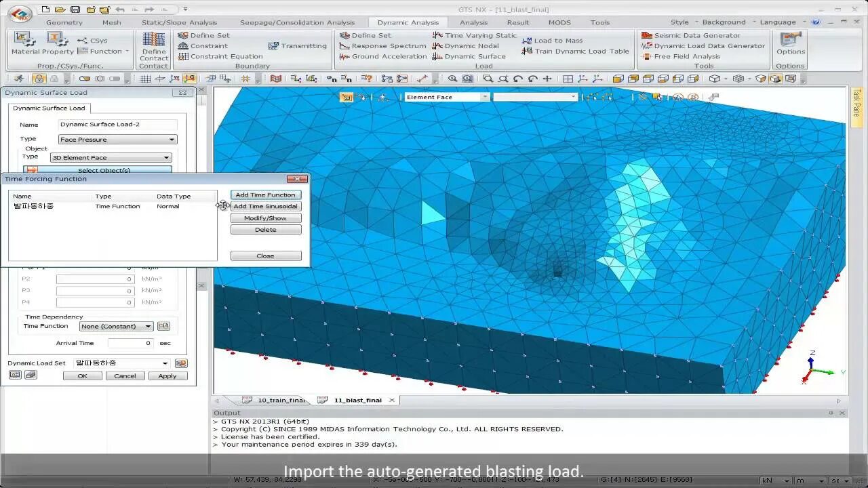Open Time Function None (Constant) dropdown

point(117,326)
